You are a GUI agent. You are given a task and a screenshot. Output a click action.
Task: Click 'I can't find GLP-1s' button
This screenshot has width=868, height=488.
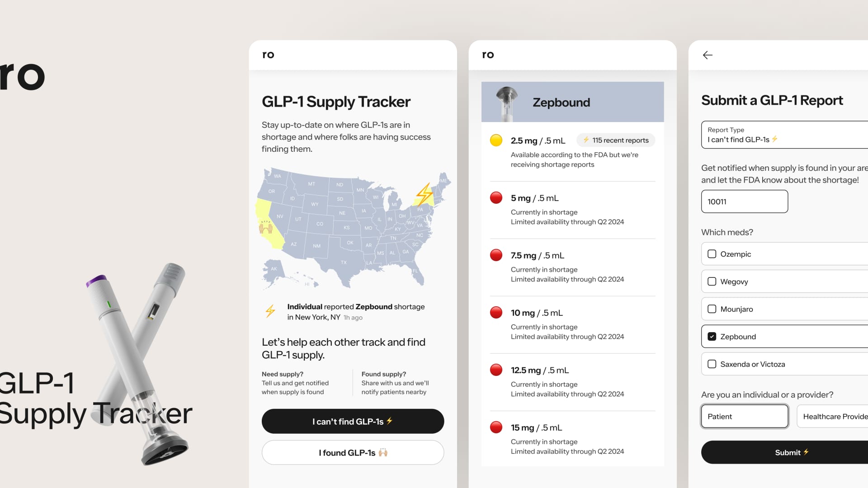tap(353, 421)
